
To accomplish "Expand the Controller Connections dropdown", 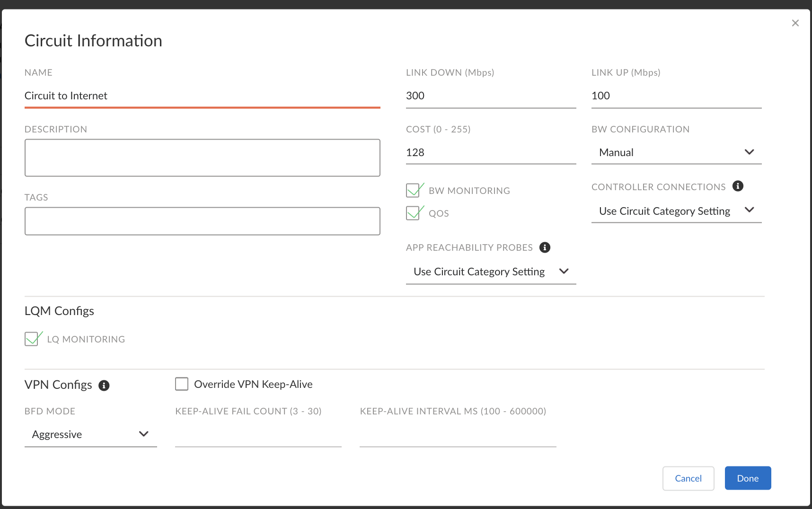I will point(676,211).
